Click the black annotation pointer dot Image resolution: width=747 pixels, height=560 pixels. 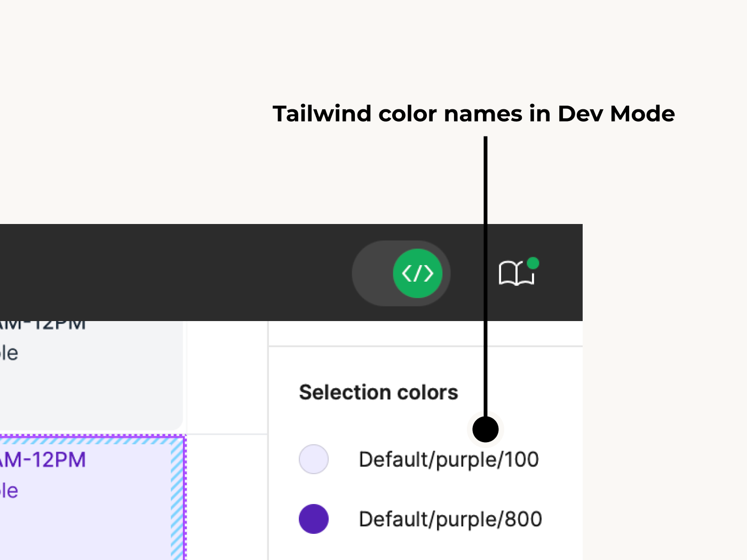[486, 429]
